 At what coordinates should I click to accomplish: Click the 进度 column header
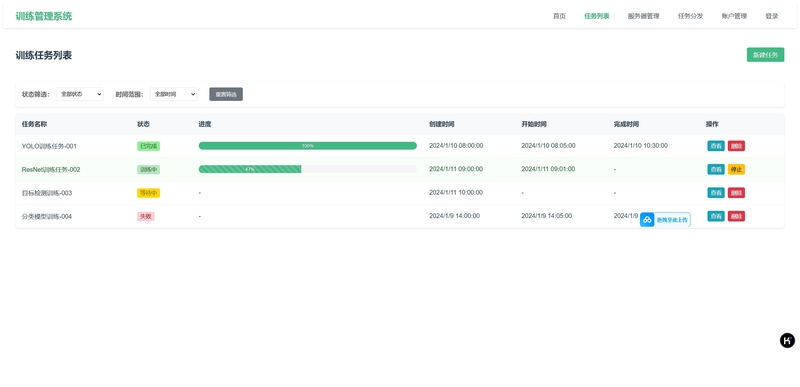(205, 124)
